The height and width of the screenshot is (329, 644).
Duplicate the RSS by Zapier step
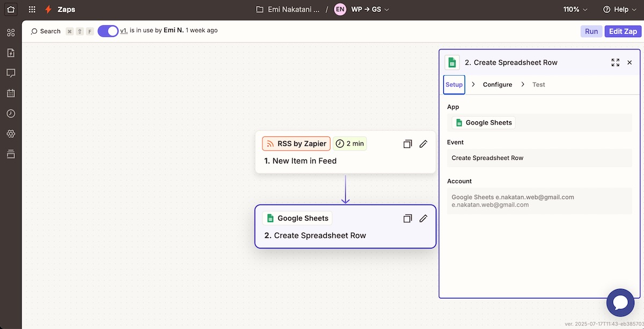pyautogui.click(x=407, y=144)
